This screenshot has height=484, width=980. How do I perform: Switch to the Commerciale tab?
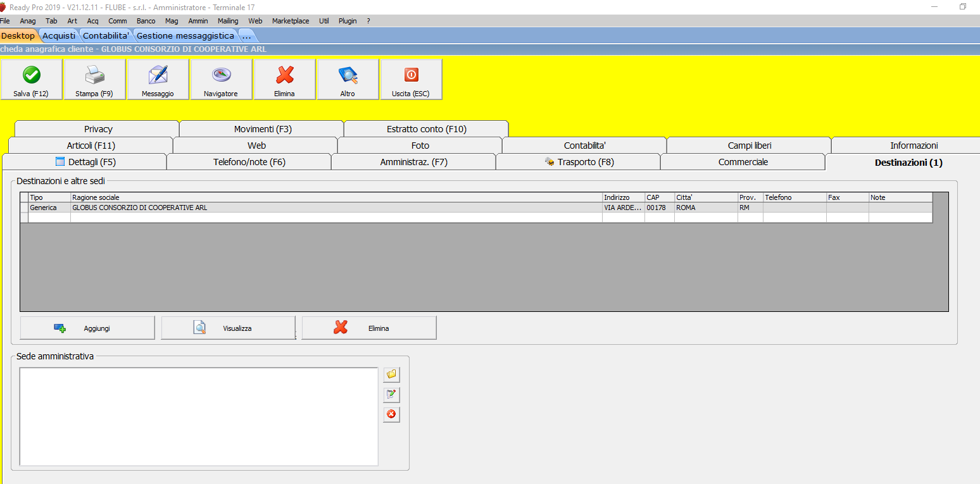pyautogui.click(x=743, y=162)
